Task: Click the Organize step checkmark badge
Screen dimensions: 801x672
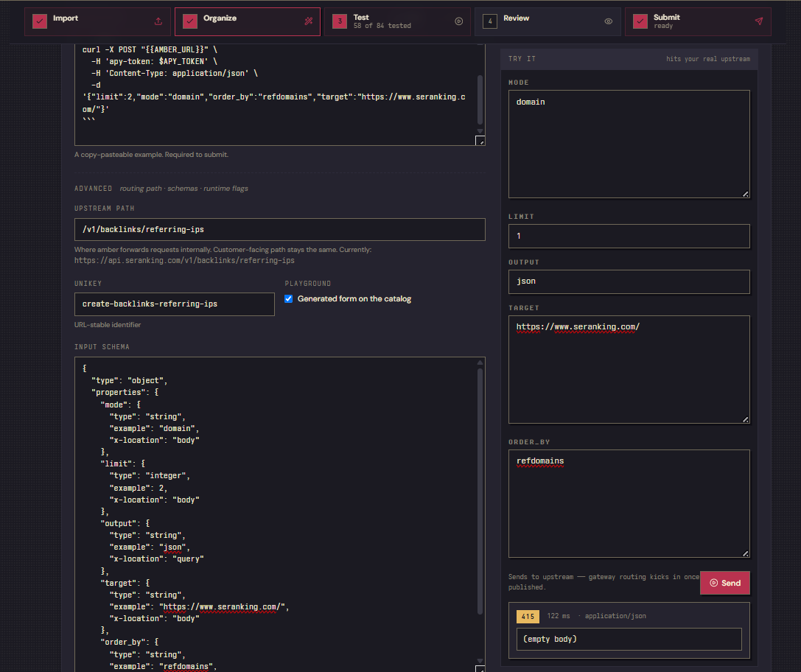Action: point(190,21)
